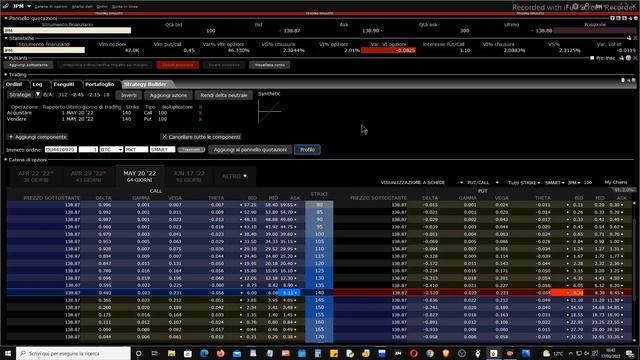Open Statistiche panel configuration wrench icon
640x360 pixels.
tap(629, 38)
